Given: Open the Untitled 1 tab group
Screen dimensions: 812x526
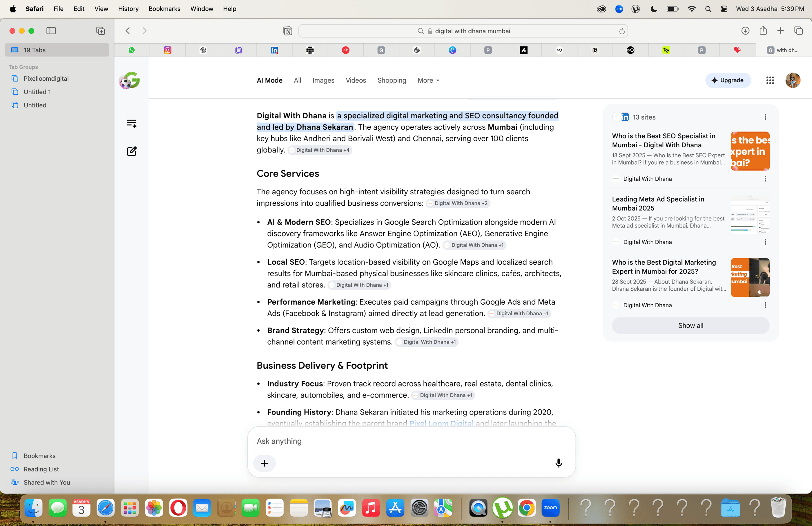Looking at the screenshot, I should 37,92.
